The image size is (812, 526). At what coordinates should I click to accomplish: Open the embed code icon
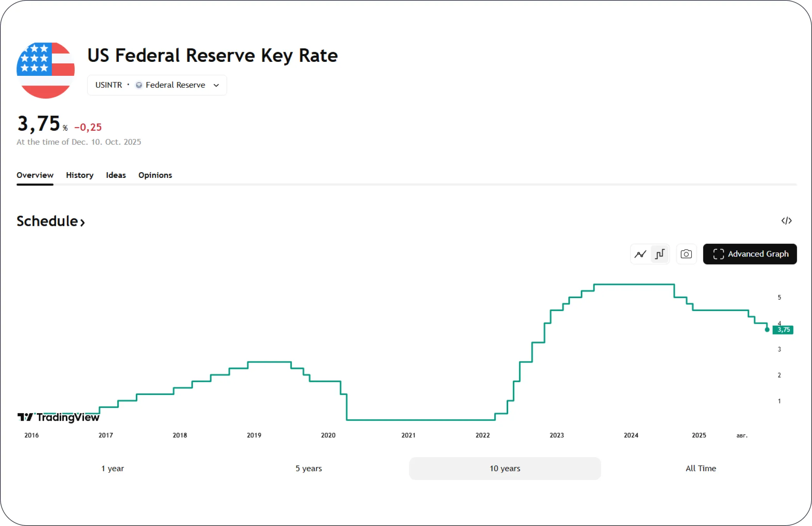[x=786, y=221]
